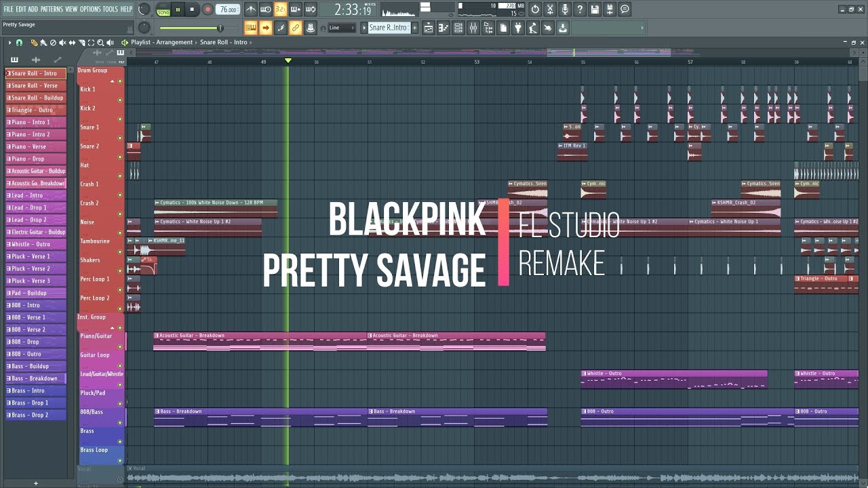Image resolution: width=868 pixels, height=488 pixels.
Task: Open the Snare R..Intro pattern selector
Action: click(389, 28)
